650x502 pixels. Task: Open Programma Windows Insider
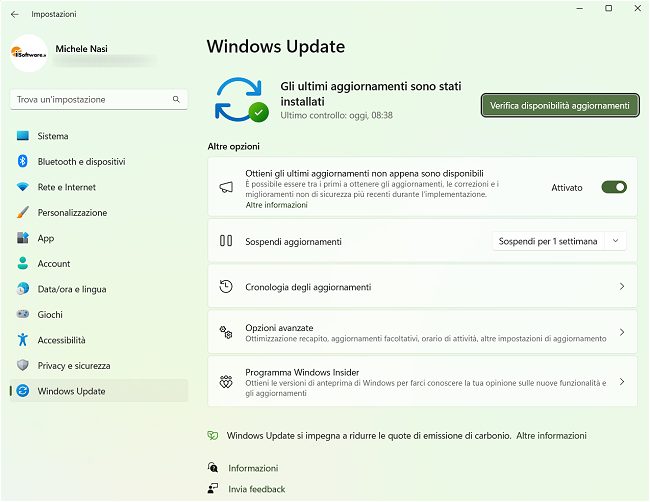(422, 382)
